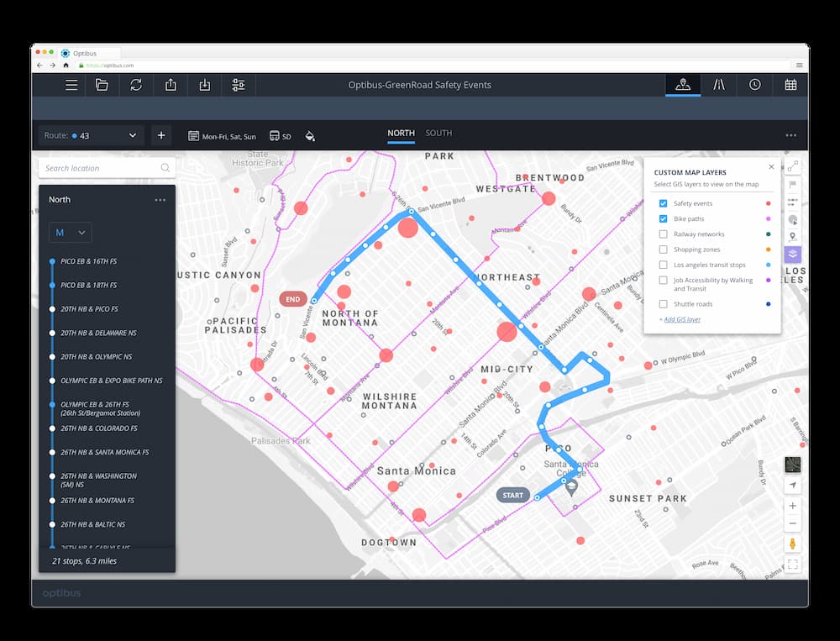Open the filter settings sliders icon

[238, 85]
